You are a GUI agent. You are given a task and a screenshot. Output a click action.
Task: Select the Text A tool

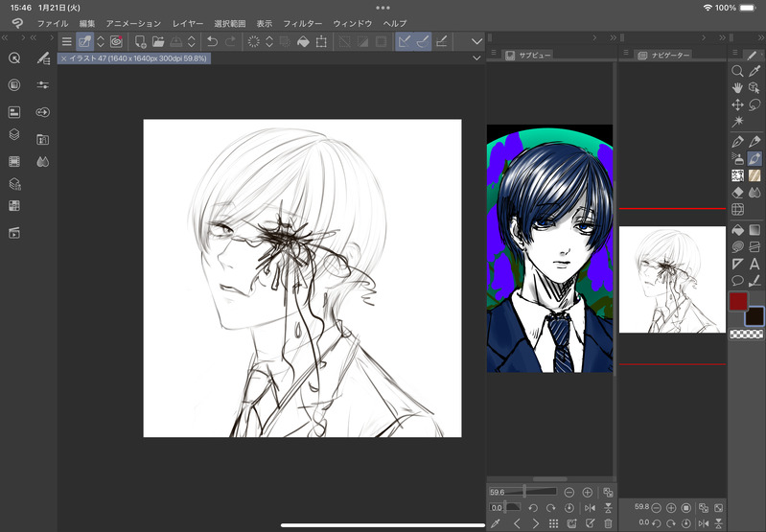pos(754,264)
